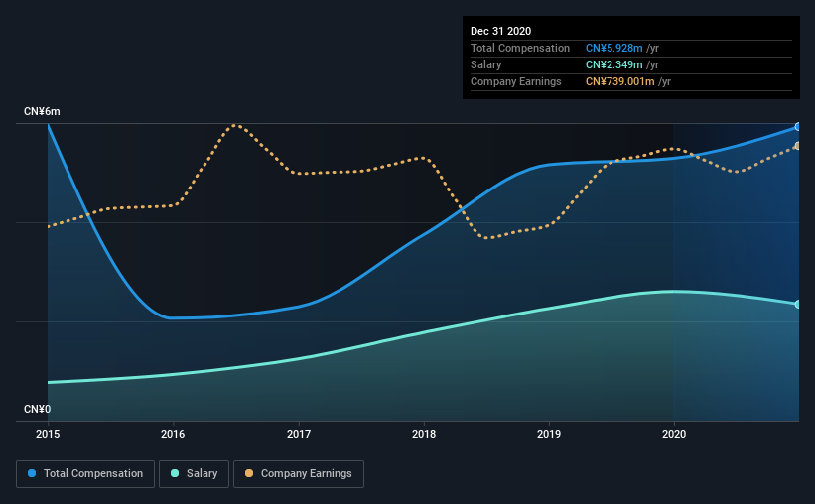
Task: Toggle the Salary legend button
Action: [194, 474]
